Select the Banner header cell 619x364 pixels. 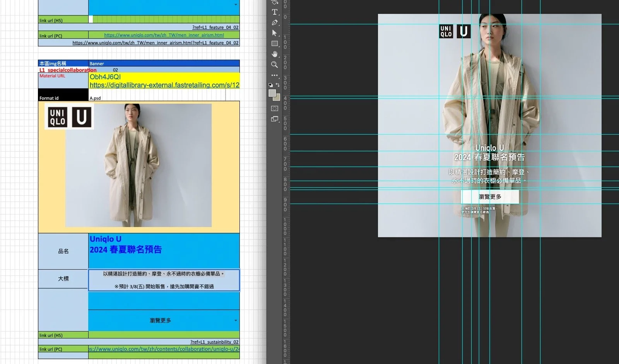point(164,63)
